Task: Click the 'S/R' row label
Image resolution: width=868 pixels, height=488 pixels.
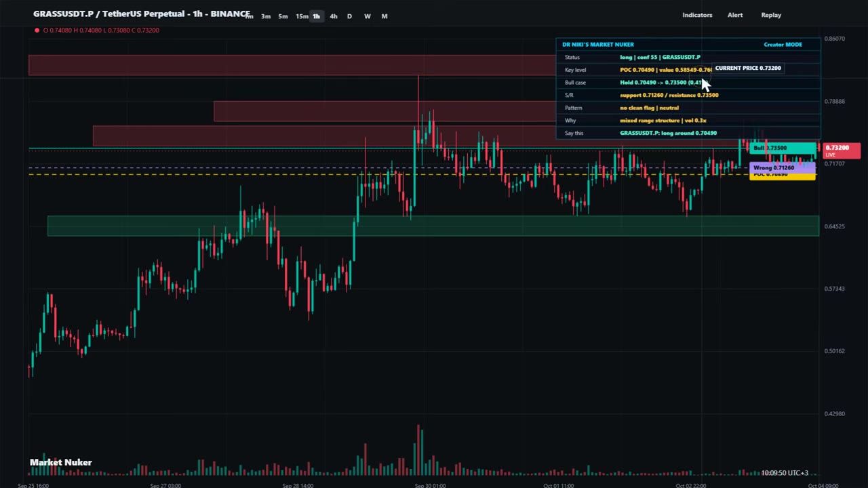Action: (x=569, y=96)
